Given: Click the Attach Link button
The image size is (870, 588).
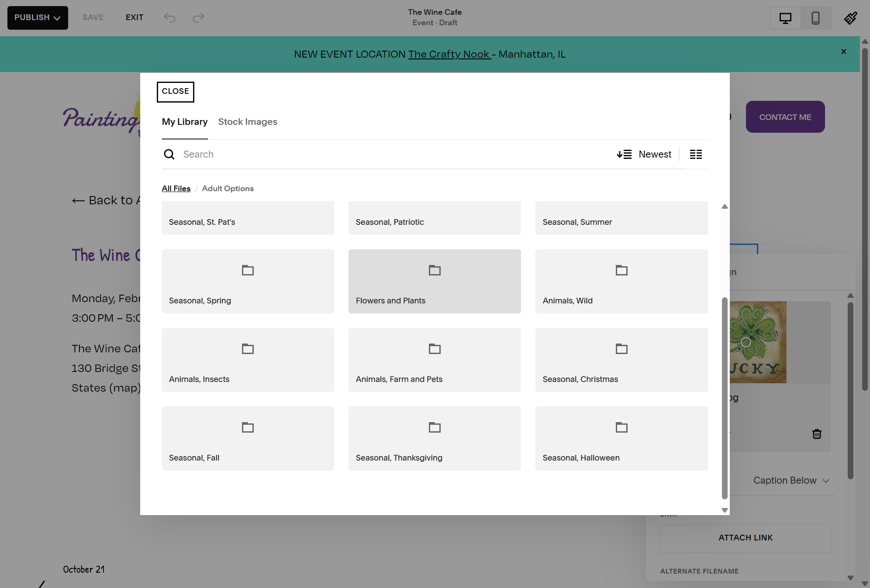Looking at the screenshot, I should [745, 538].
